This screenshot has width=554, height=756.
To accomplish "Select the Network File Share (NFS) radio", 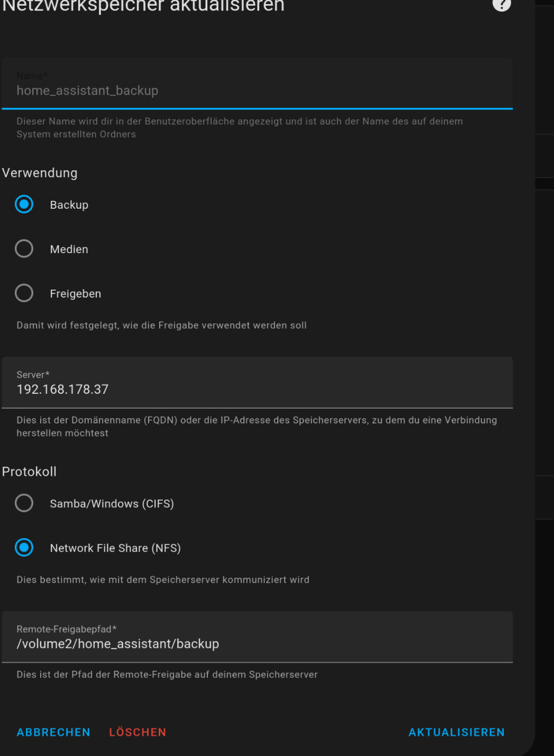I will pyautogui.click(x=24, y=548).
